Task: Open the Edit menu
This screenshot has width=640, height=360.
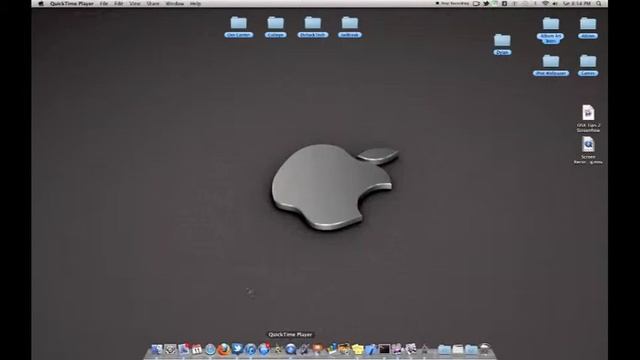Action: pos(119,3)
